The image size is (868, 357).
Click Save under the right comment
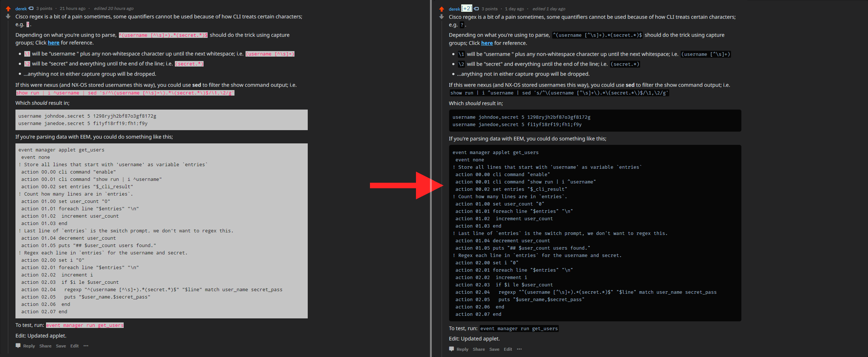pos(494,349)
